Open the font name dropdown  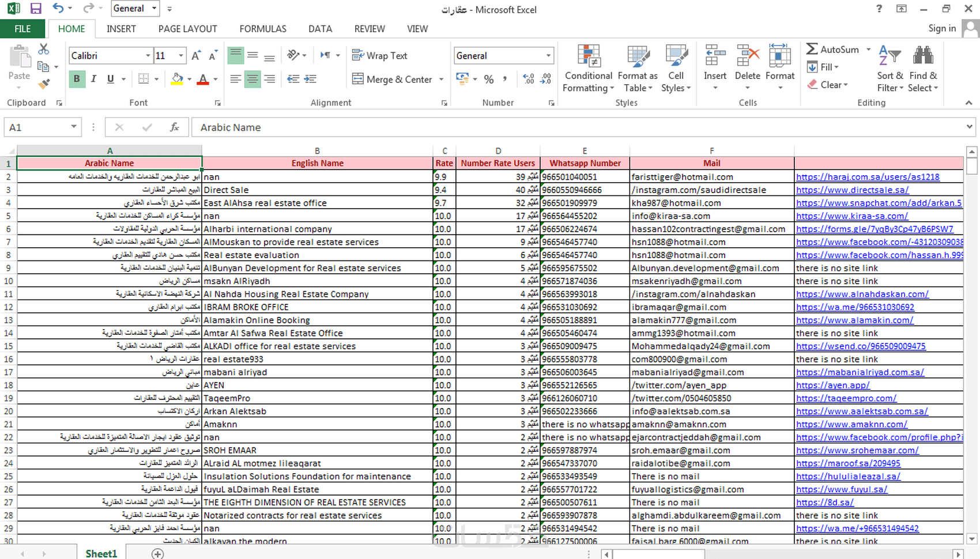[148, 56]
